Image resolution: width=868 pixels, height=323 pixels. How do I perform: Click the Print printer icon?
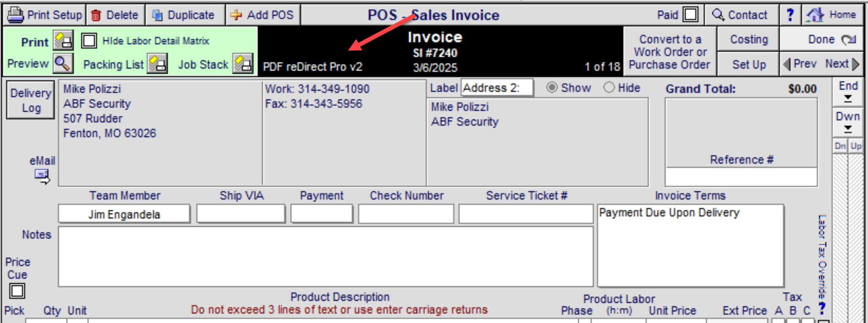(63, 41)
